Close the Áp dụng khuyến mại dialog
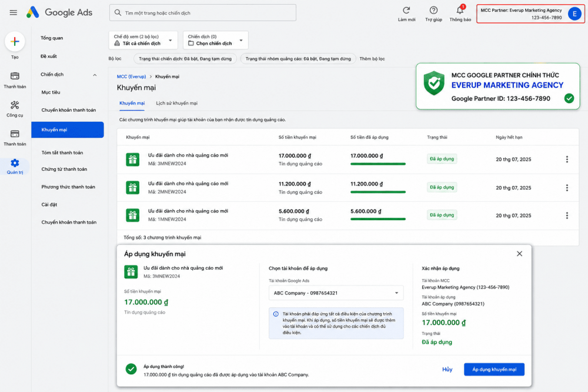This screenshot has width=588, height=392. click(519, 254)
